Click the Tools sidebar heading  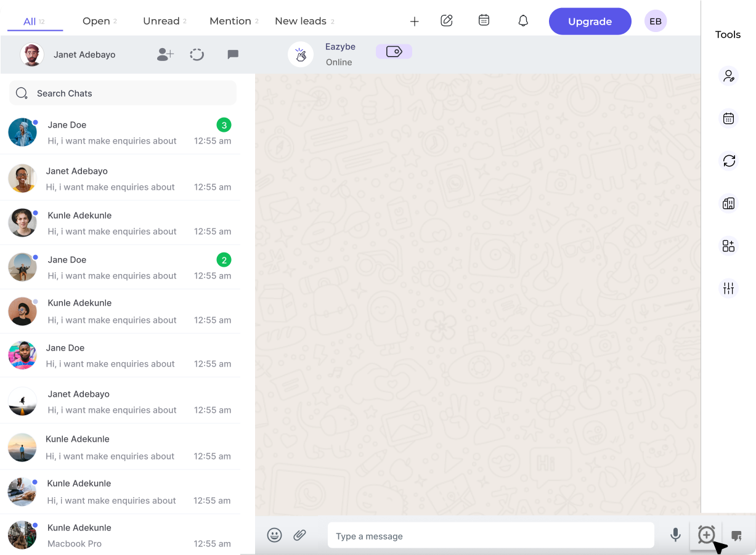(x=728, y=34)
